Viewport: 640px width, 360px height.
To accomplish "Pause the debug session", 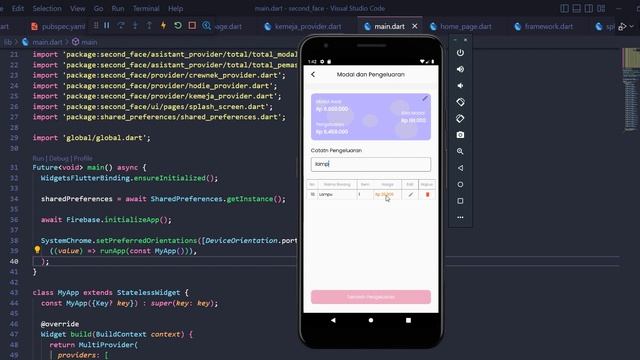I will point(107,26).
